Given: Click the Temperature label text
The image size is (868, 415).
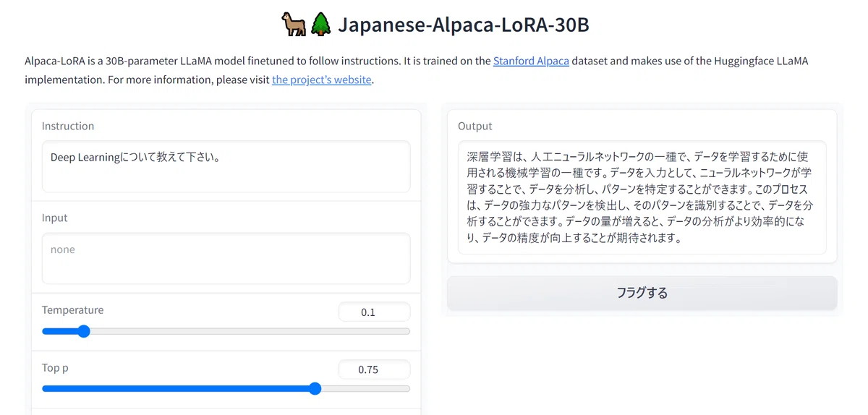Looking at the screenshot, I should 72,309.
